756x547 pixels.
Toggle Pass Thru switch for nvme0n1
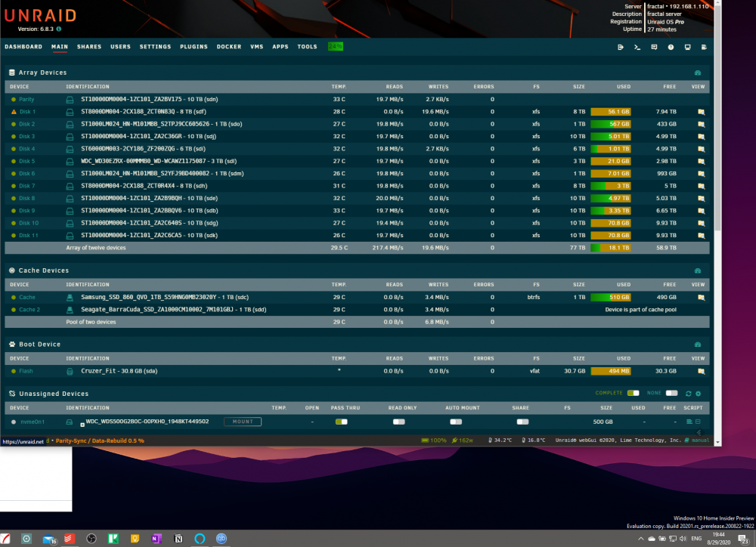click(342, 422)
